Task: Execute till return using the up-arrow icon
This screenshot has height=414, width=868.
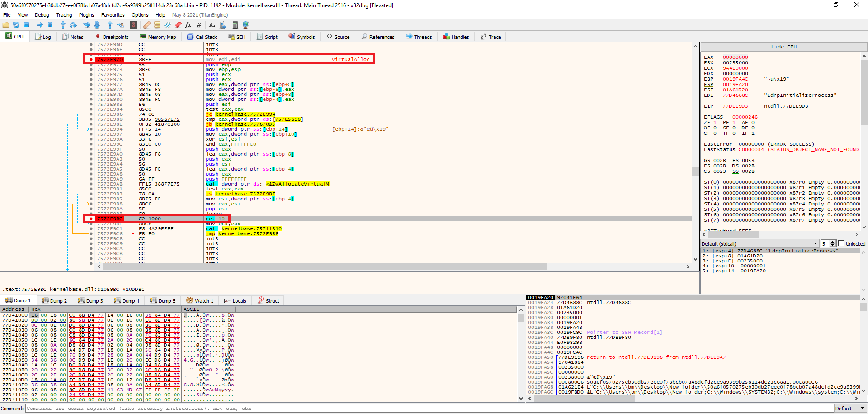Action: point(111,25)
